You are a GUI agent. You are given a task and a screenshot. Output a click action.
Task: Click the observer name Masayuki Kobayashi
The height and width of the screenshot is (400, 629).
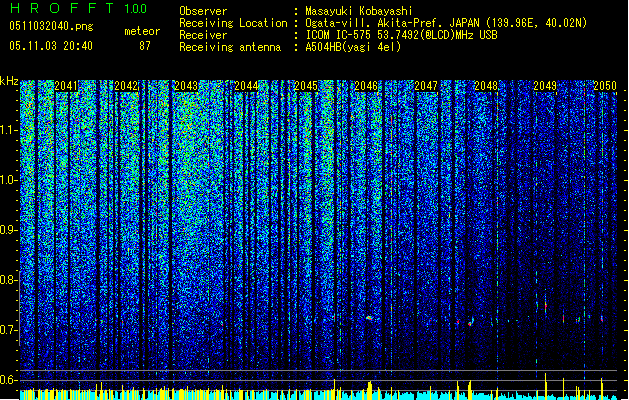click(359, 11)
